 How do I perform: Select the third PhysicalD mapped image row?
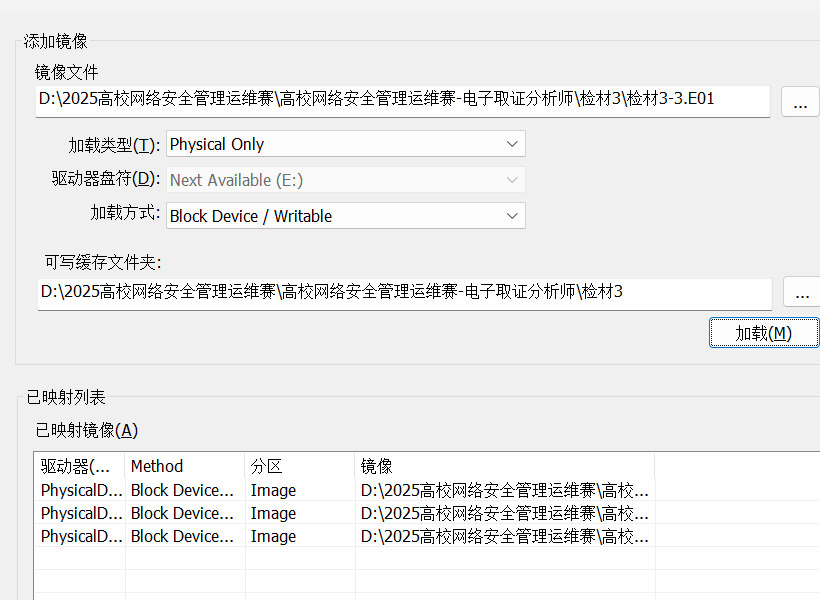point(426,536)
